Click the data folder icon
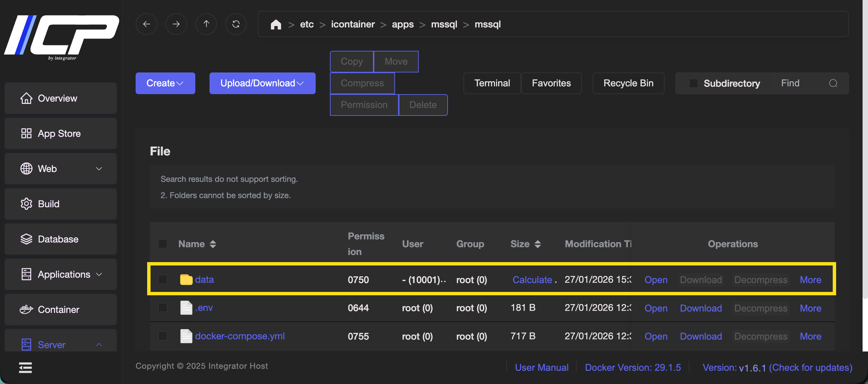The width and height of the screenshot is (868, 384). 186,280
